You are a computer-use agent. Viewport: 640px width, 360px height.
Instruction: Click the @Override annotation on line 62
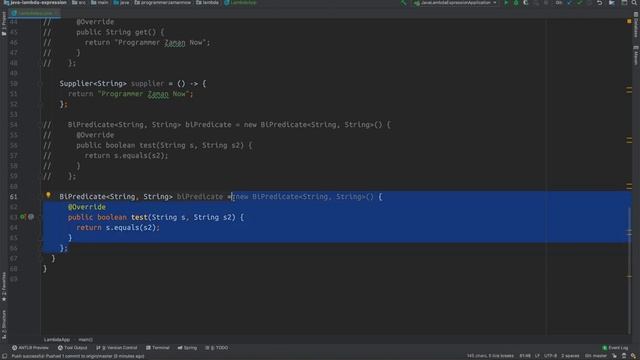tap(87, 207)
